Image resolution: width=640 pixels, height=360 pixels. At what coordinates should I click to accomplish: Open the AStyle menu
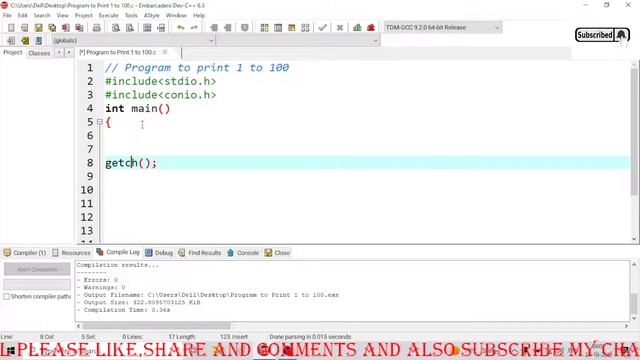point(152,15)
